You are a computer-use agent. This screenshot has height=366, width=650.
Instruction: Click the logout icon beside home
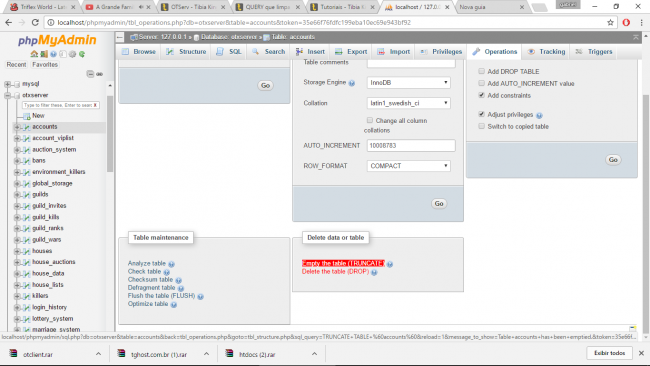[x=44, y=54]
